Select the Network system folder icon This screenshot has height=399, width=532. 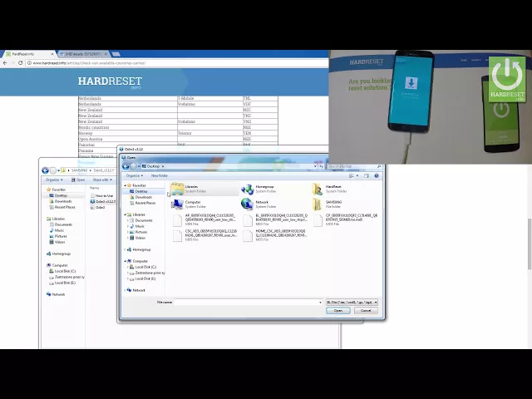click(247, 204)
